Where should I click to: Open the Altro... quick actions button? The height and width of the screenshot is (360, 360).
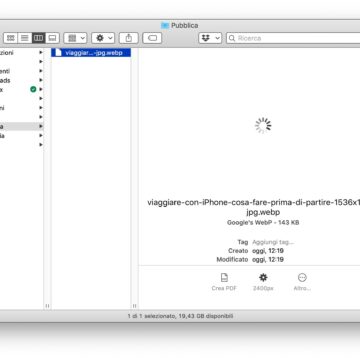tap(302, 282)
